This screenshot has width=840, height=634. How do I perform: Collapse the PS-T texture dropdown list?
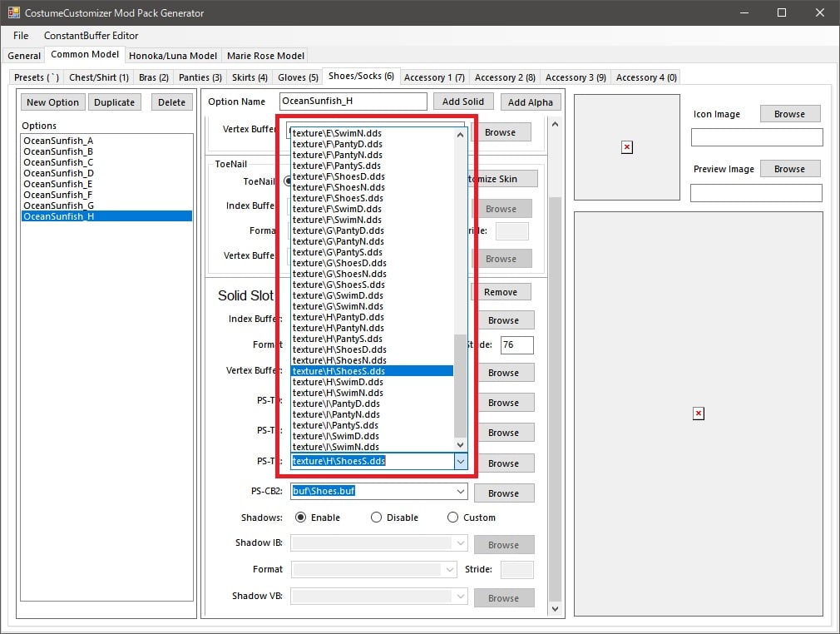point(461,462)
